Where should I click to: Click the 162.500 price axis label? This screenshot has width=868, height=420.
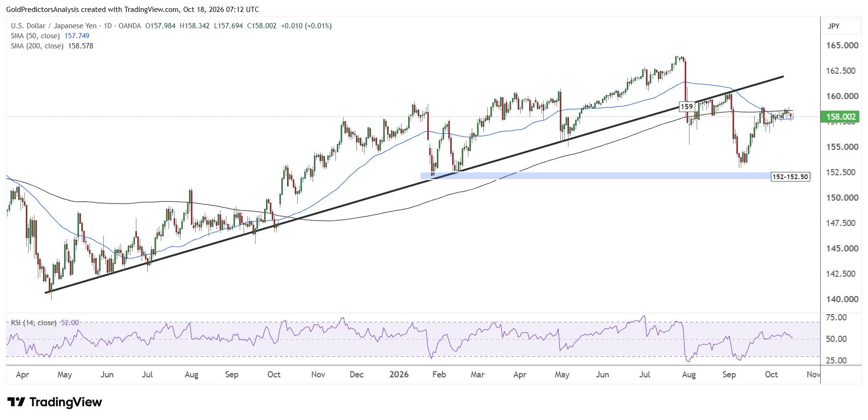click(841, 71)
